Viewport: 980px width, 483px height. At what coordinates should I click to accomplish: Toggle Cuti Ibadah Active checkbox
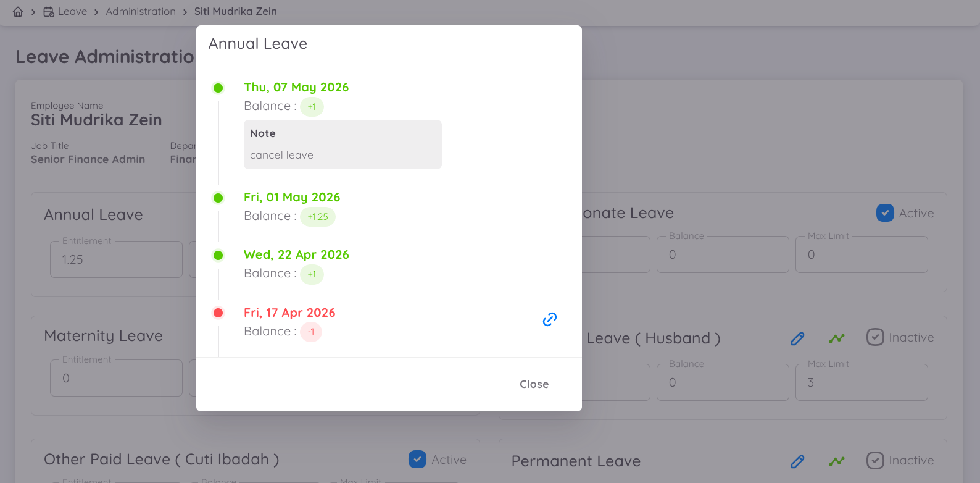[x=417, y=460]
